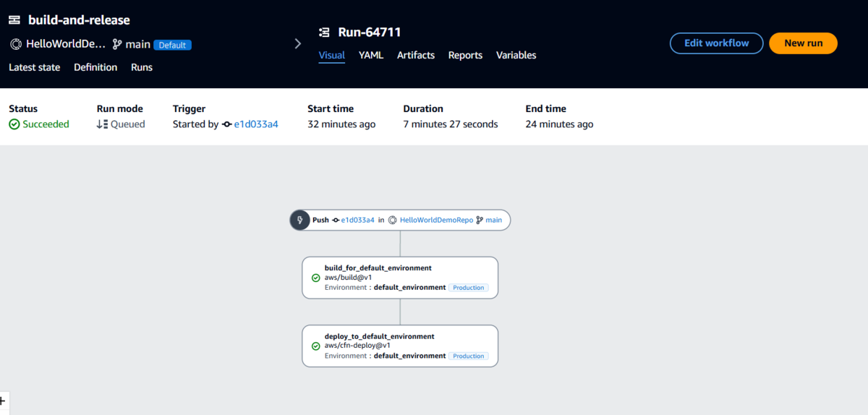Click the branch icon beside main in header
The width and height of the screenshot is (868, 415).
click(x=117, y=44)
